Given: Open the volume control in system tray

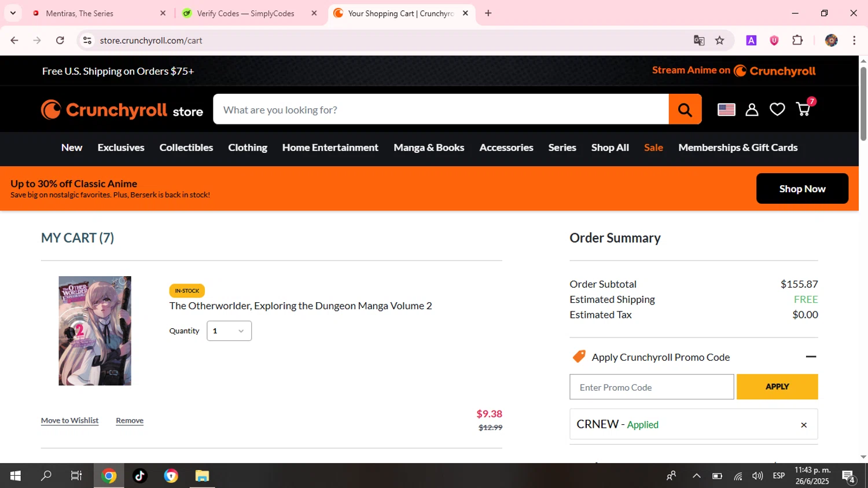Looking at the screenshot, I should coord(757,476).
